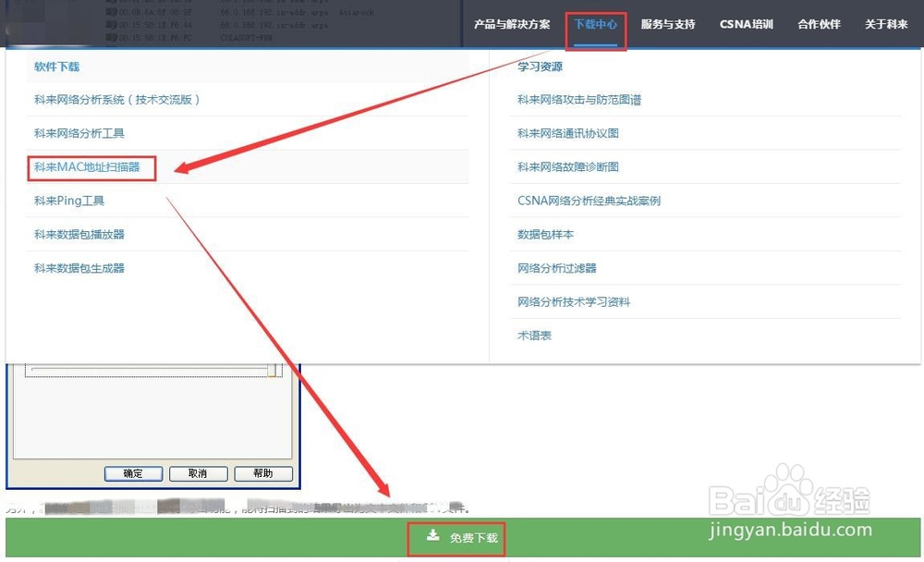Select 科来MAC地址扫描器 download link
Image resolution: width=924 pixels, height=562 pixels.
[x=87, y=167]
